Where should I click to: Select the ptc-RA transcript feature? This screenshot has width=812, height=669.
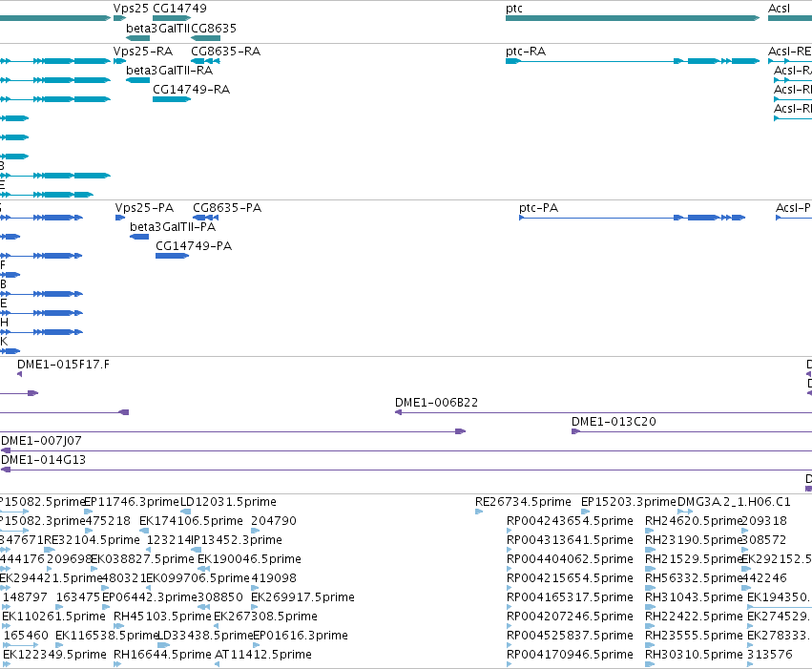(x=633, y=61)
